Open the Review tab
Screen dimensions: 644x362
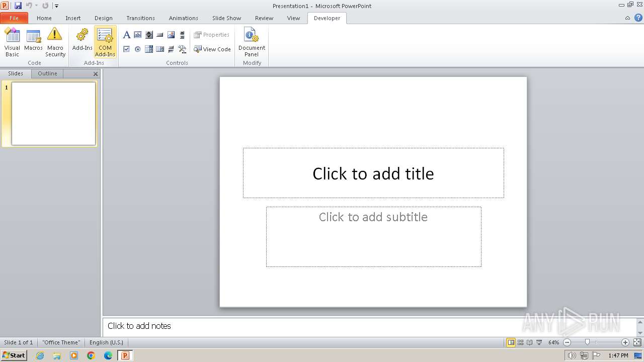coord(264,18)
